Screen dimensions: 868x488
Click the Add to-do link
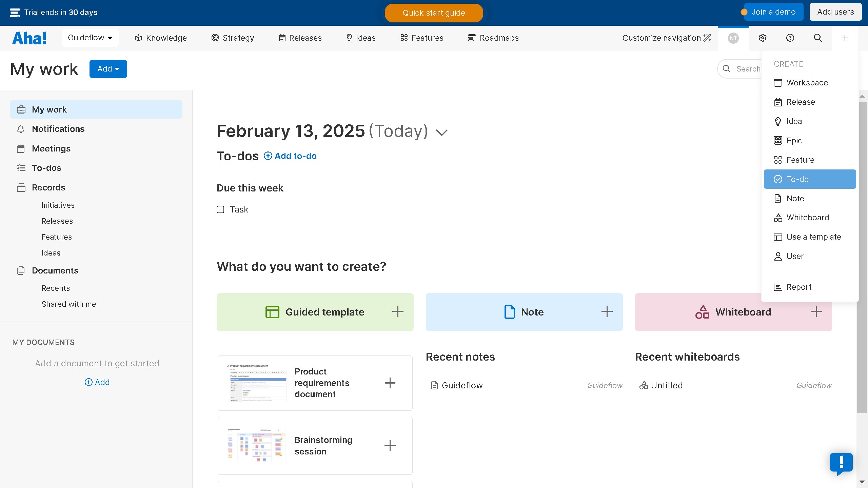pos(290,156)
